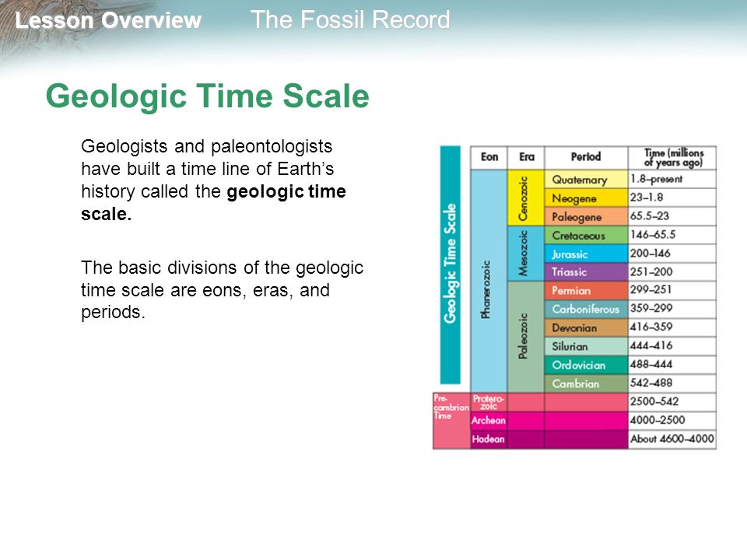Viewport: 747px width, 560px height.
Task: Click the 'Geologic Time Scale' slide heading
Action: click(x=207, y=96)
